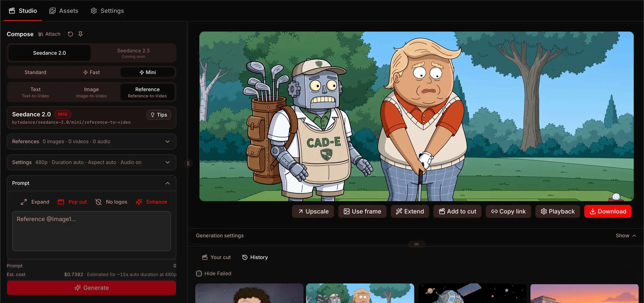Viewport: 644px width, 303px height.
Task: Toggle the No logos option
Action: (x=112, y=202)
